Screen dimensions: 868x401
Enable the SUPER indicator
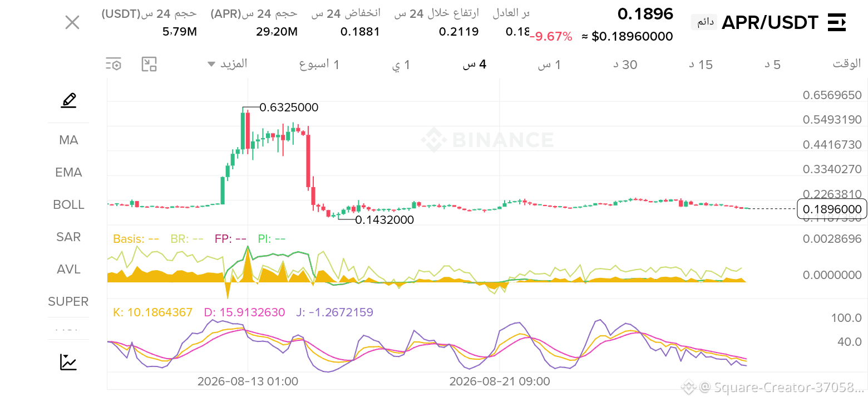(x=68, y=302)
